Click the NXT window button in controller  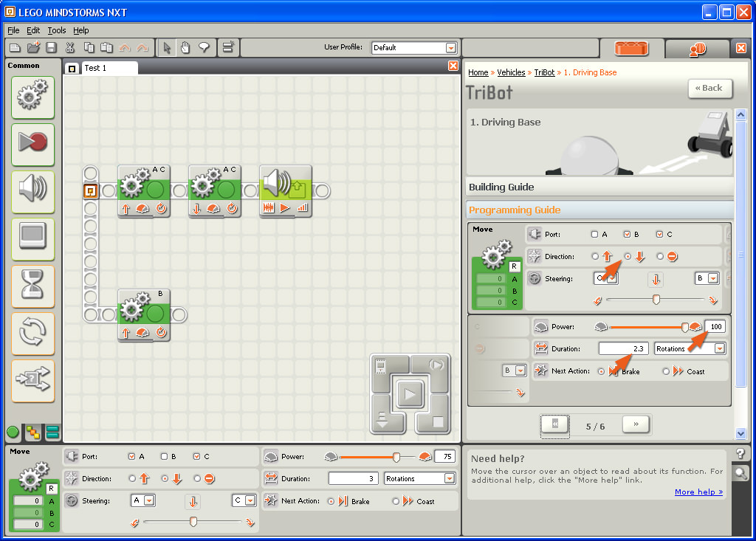380,366
